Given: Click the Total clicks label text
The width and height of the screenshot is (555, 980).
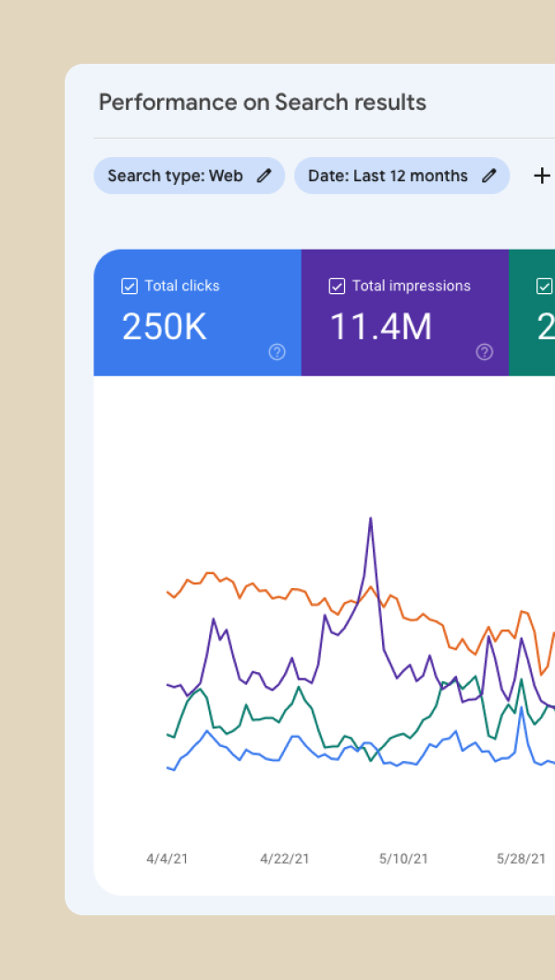Looking at the screenshot, I should click(182, 286).
